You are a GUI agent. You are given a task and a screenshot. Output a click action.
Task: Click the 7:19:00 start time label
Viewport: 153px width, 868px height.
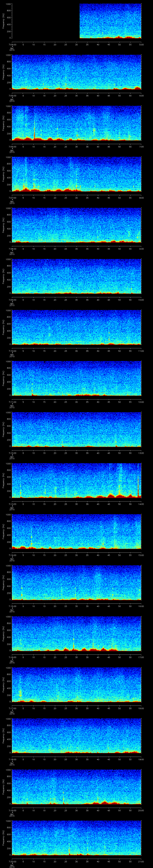12,810
